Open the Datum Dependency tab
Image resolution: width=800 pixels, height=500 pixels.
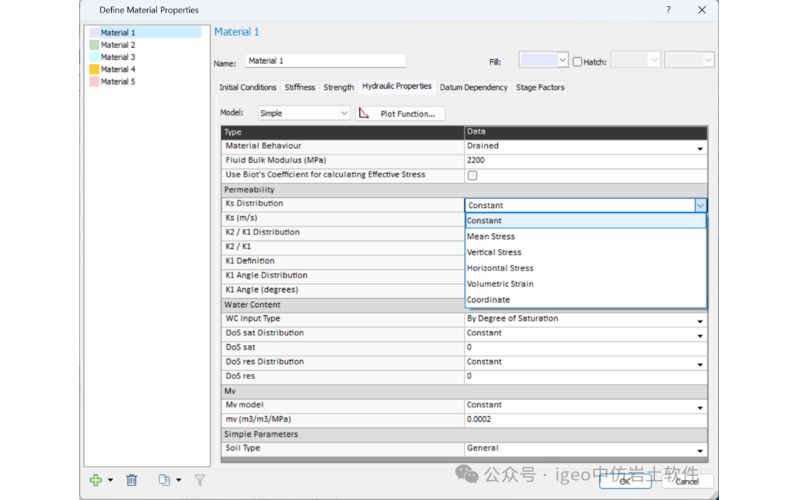474,87
